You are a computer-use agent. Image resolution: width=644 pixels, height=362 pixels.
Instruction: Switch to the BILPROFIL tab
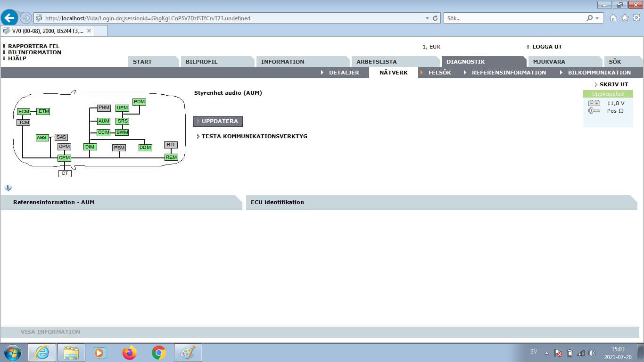(x=202, y=62)
